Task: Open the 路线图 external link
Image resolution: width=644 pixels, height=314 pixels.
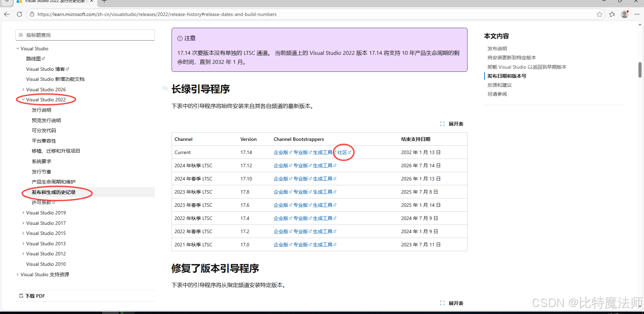Action: point(35,59)
